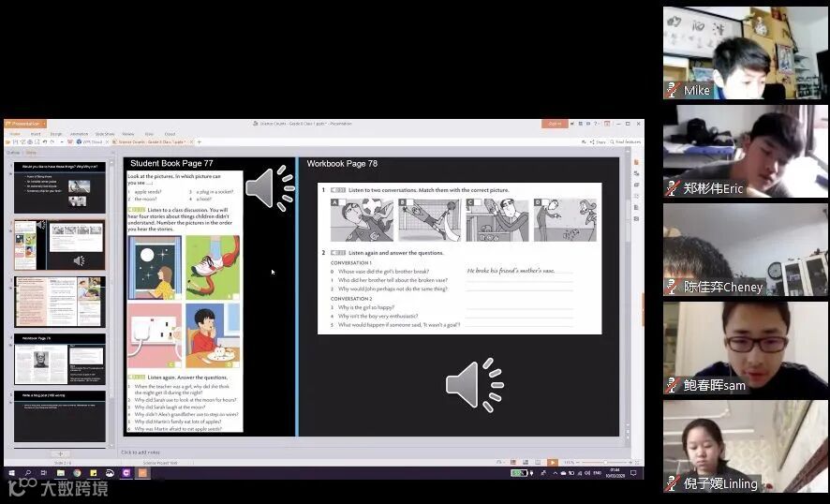Click the Find features search box
Image resolution: width=830 pixels, height=504 pixels.
[625, 141]
